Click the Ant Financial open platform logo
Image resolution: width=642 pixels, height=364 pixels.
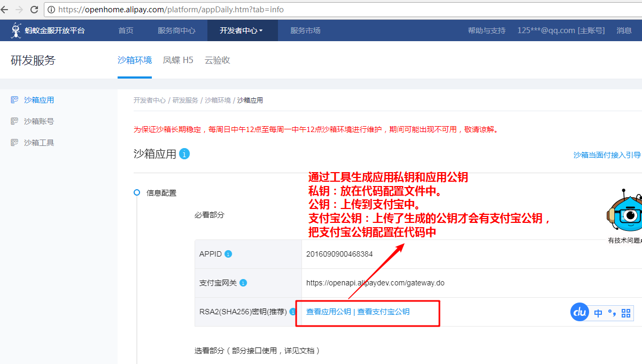tap(48, 30)
